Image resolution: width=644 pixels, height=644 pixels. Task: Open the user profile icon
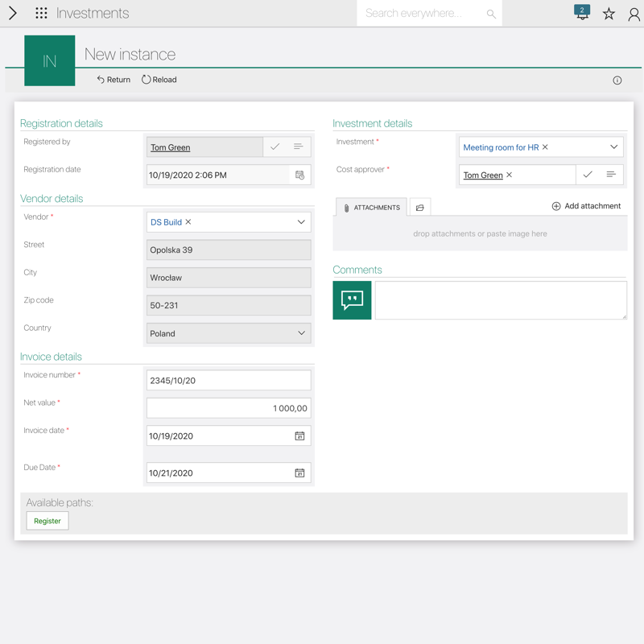coord(634,14)
